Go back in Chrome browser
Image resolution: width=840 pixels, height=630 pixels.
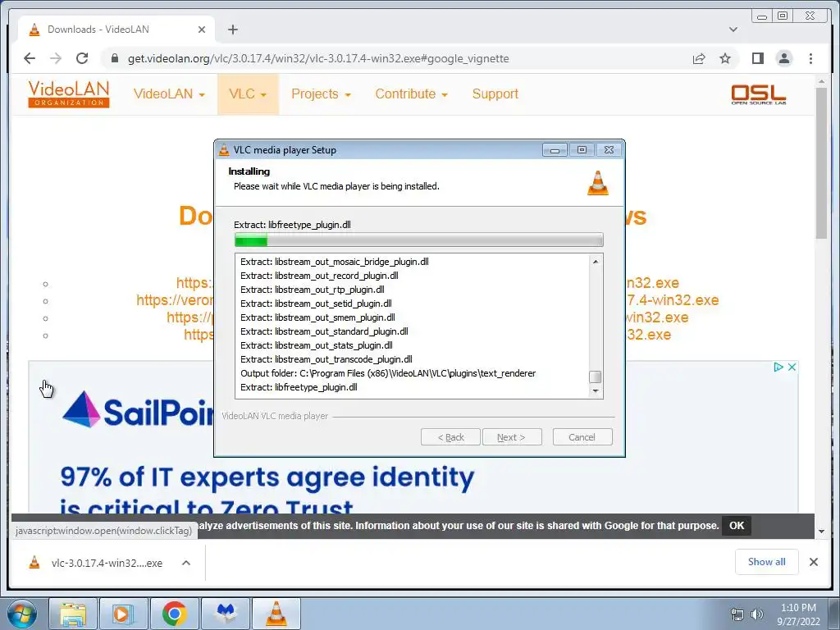30,58
